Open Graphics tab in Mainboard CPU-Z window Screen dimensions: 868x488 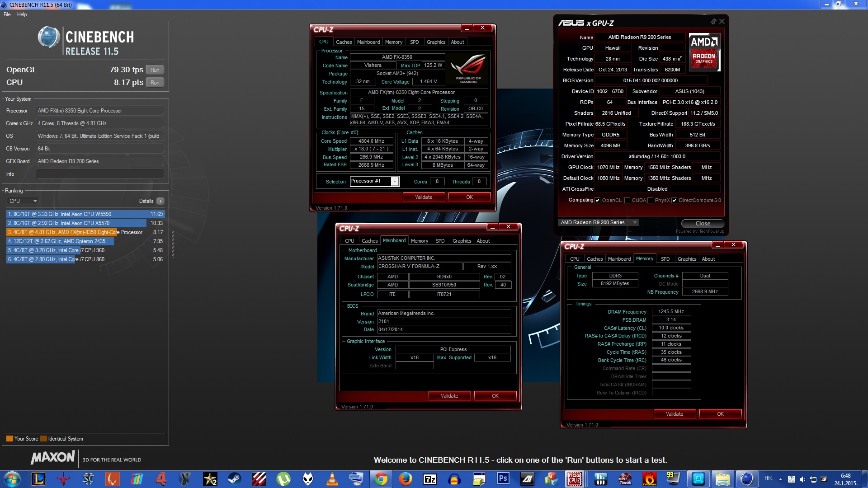click(462, 241)
